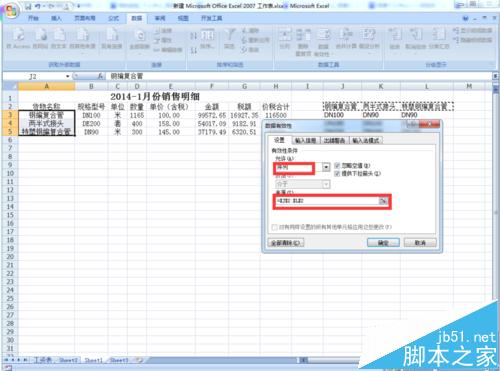Viewport: 500px width, 371px height.
Task: Open the Sheet2 sheet tab
Action: tap(68, 360)
